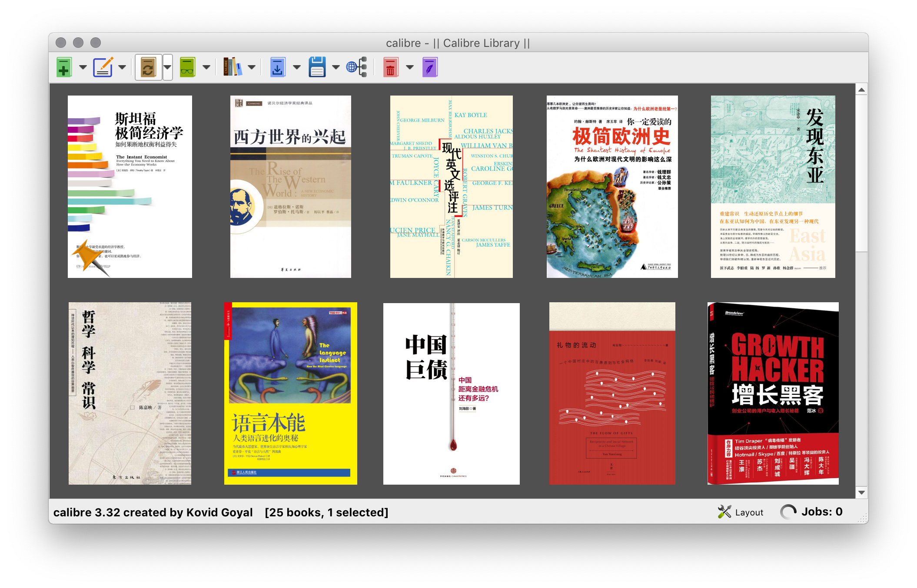Image resolution: width=917 pixels, height=588 pixels.
Task: Open the Edit metadata tool
Action: (103, 67)
